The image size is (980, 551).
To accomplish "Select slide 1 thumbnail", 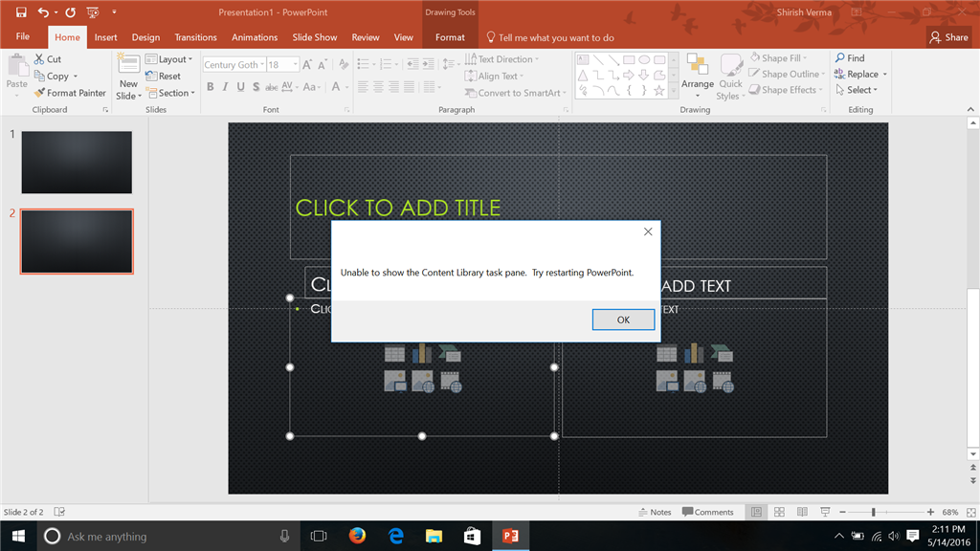I will pyautogui.click(x=77, y=163).
